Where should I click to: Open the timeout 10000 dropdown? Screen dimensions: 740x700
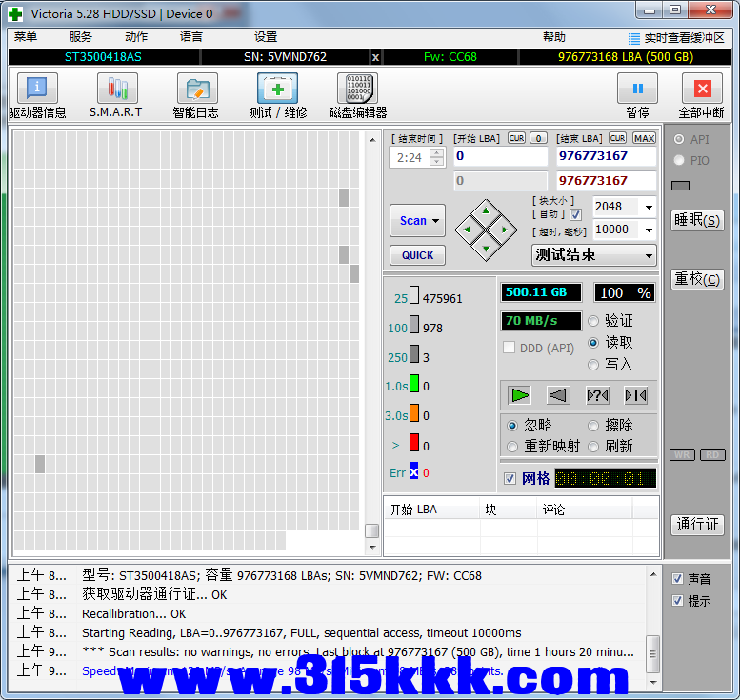click(649, 230)
